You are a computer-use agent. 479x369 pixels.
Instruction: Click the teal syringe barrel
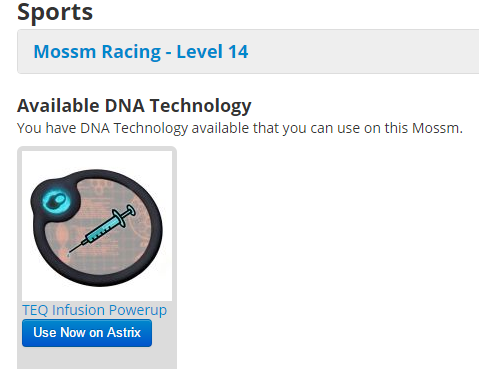pos(100,231)
